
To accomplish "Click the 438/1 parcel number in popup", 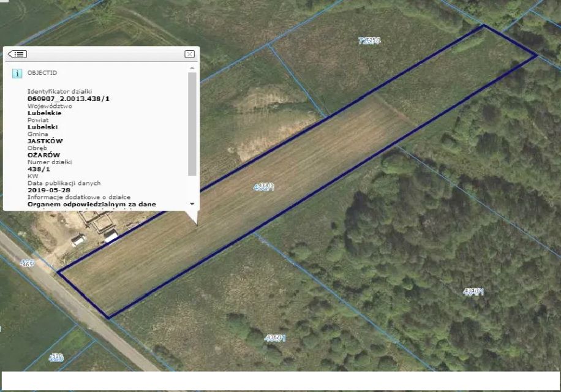I will [39, 169].
